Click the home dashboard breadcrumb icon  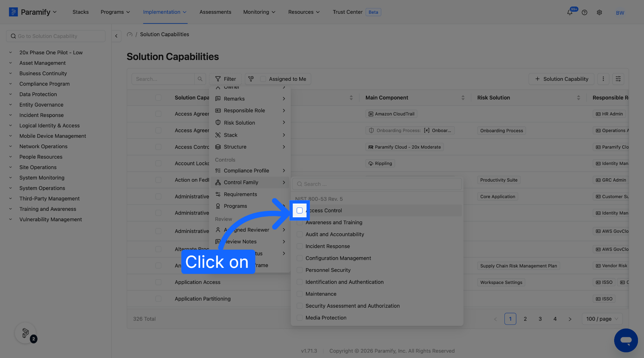coord(130,34)
